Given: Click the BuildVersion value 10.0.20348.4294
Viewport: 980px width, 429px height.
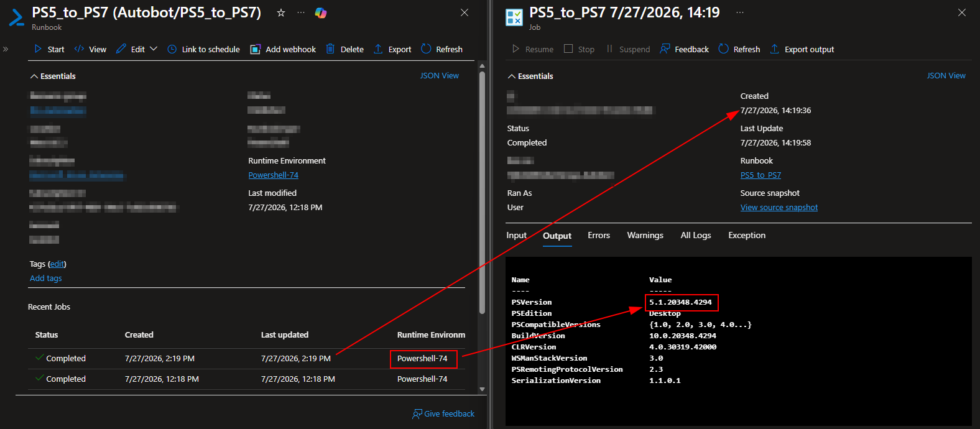Looking at the screenshot, I should point(683,336).
